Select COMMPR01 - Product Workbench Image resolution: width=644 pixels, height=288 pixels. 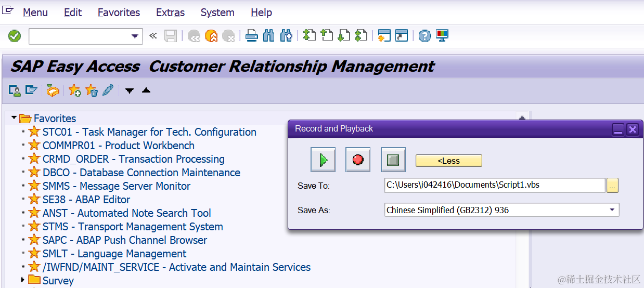tap(119, 146)
